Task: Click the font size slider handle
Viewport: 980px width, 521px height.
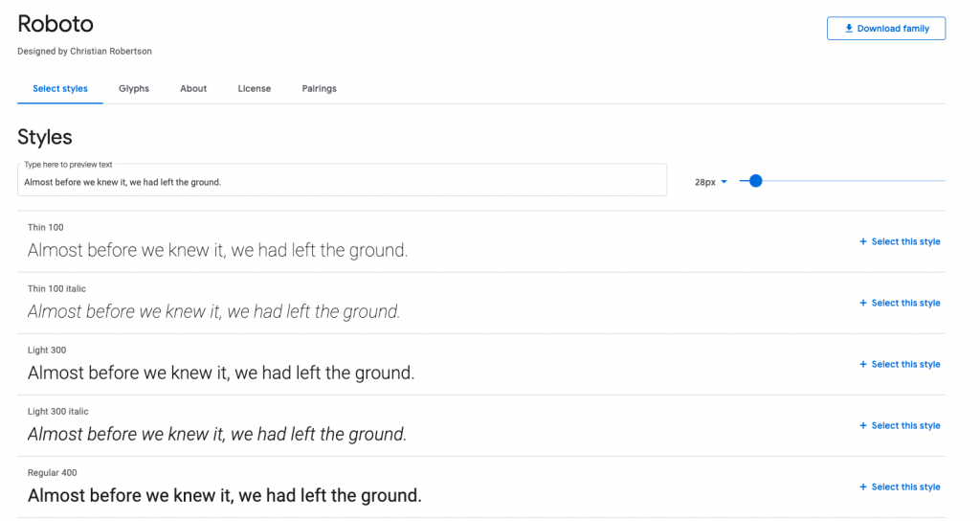Action: click(755, 181)
